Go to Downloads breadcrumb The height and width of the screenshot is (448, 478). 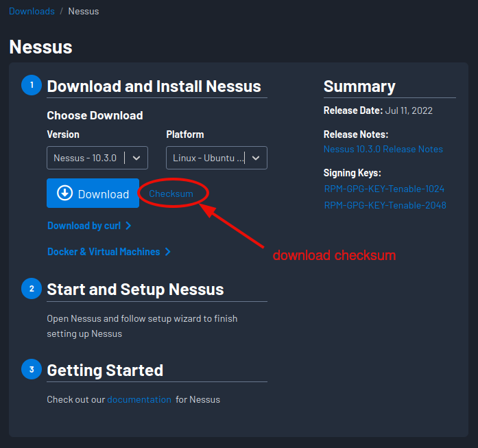tap(32, 12)
